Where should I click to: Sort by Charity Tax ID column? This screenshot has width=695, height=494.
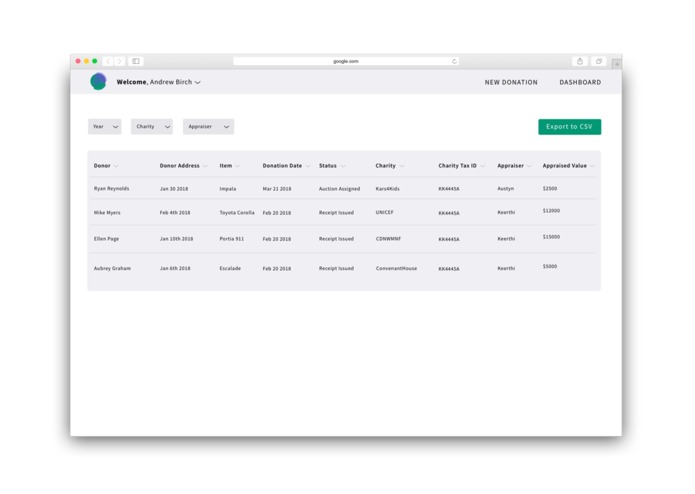[x=461, y=166]
